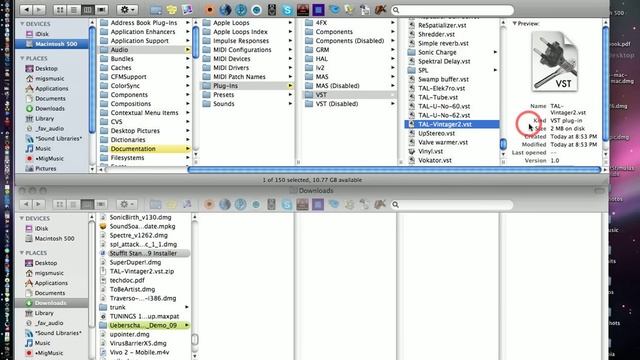Click the search field in Downloads window
Viewport: 640px width, 360px height.
pyautogui.click(x=452, y=204)
